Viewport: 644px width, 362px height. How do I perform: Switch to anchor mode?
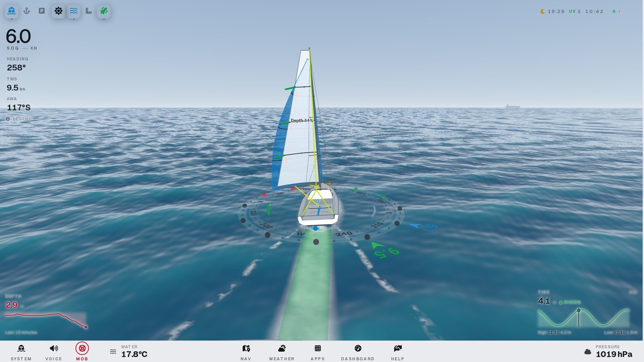[x=27, y=11]
